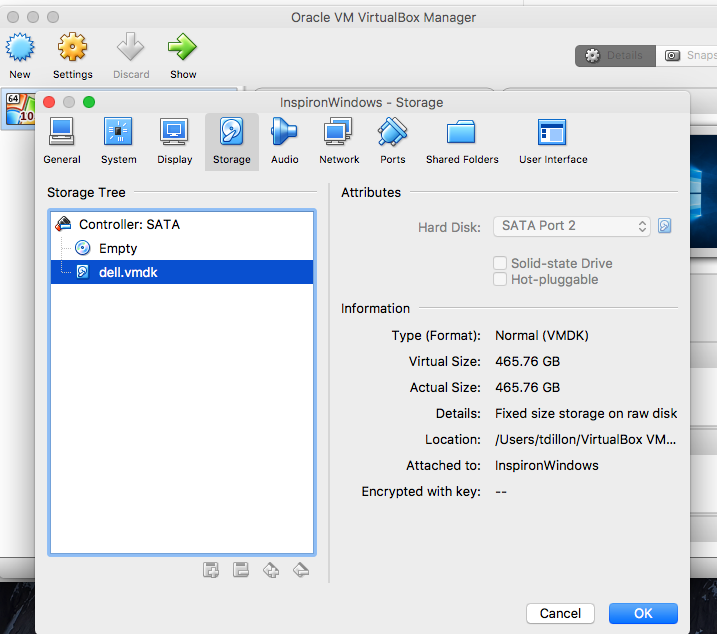Screen dimensions: 717x634
Task: Open the User Interface settings tab
Action: coord(553,141)
